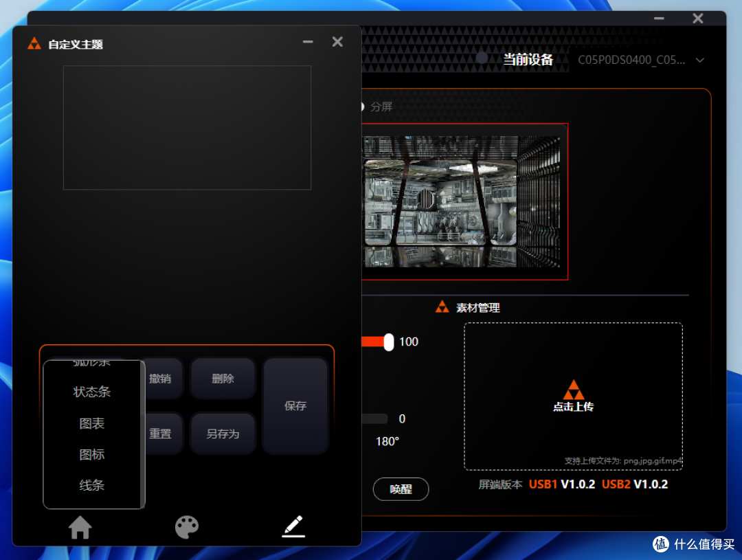
Task: Click the 唤醒 wake button
Action: click(401, 489)
